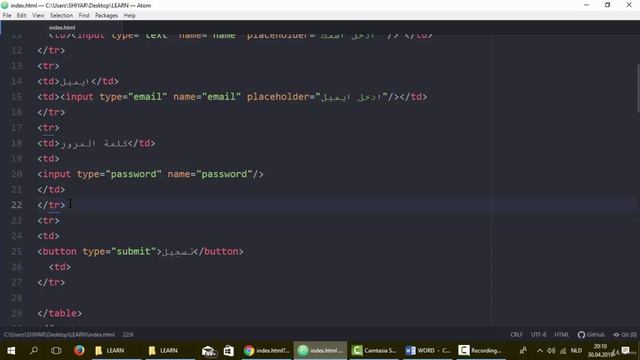Open the Selection menu
The height and width of the screenshot is (360, 640).
click(x=62, y=16)
